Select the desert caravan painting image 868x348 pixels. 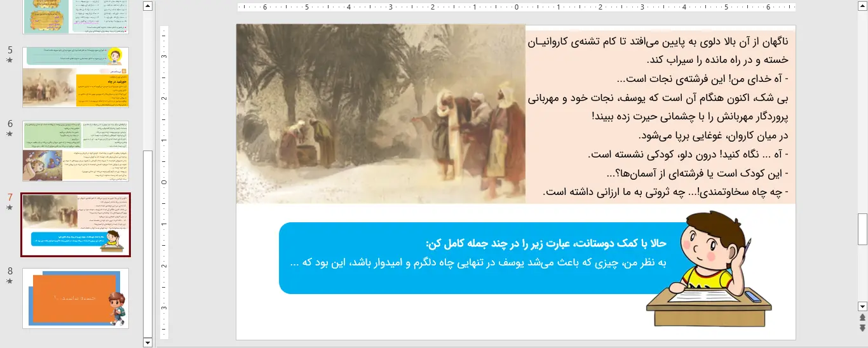point(381,114)
